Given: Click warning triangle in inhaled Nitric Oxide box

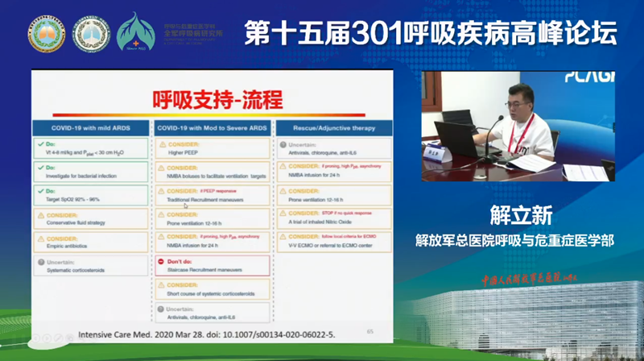Looking at the screenshot, I should click(x=283, y=214).
